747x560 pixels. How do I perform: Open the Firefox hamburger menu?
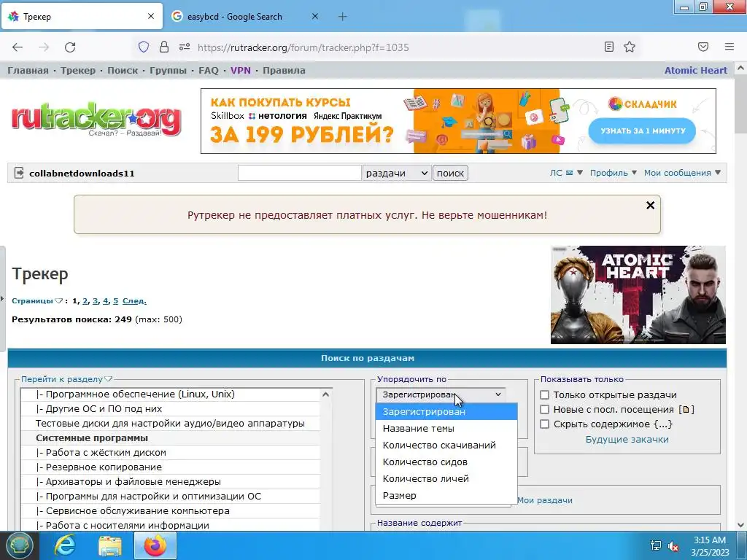tap(729, 47)
